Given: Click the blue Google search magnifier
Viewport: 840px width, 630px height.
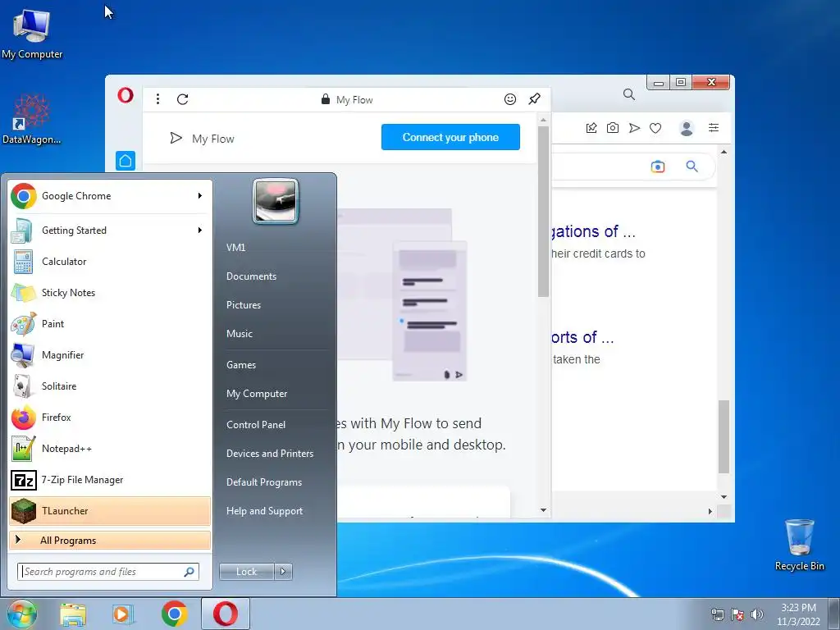Looking at the screenshot, I should click(692, 167).
